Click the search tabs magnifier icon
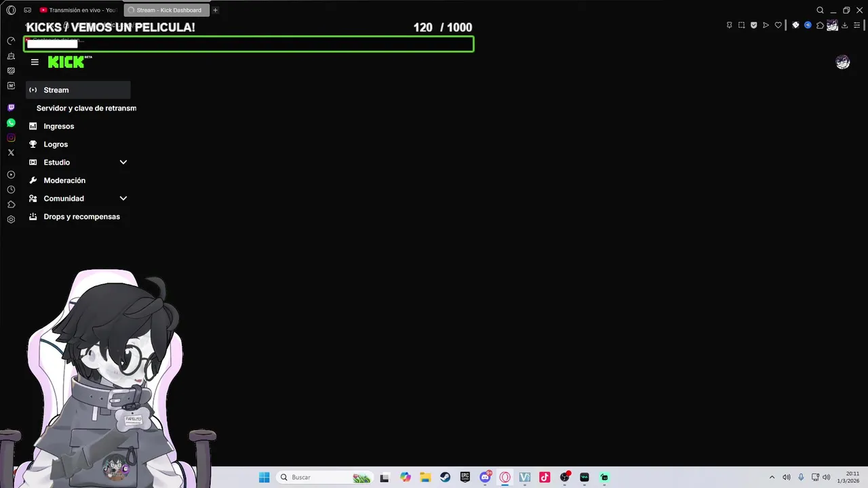The image size is (868, 488). [820, 10]
